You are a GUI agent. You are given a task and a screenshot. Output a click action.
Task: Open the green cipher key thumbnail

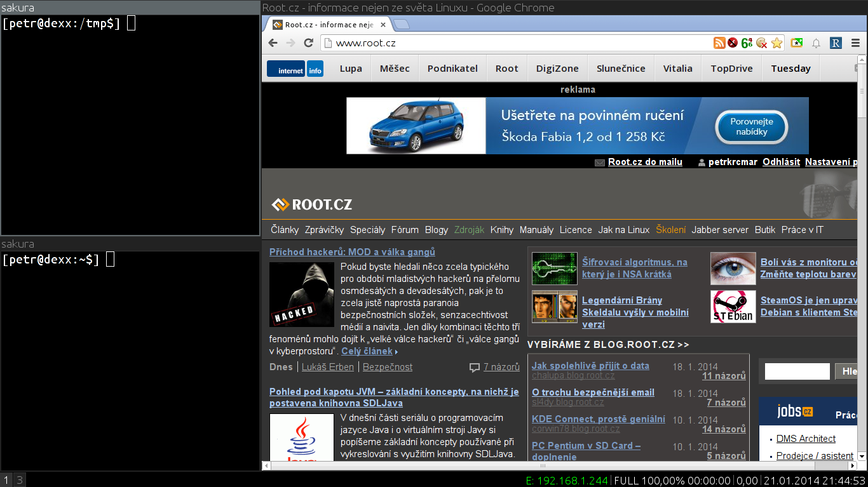pyautogui.click(x=555, y=269)
